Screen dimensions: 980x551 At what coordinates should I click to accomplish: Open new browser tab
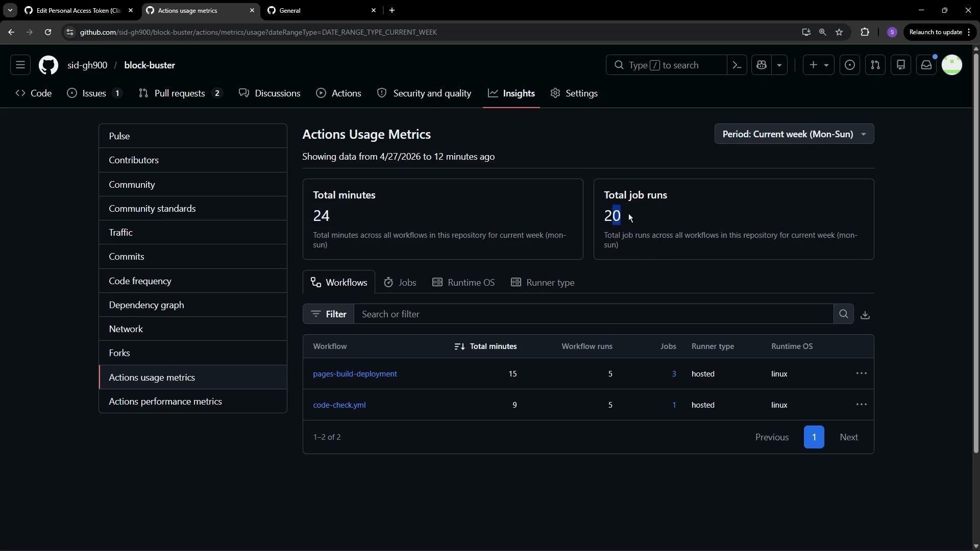tap(392, 10)
